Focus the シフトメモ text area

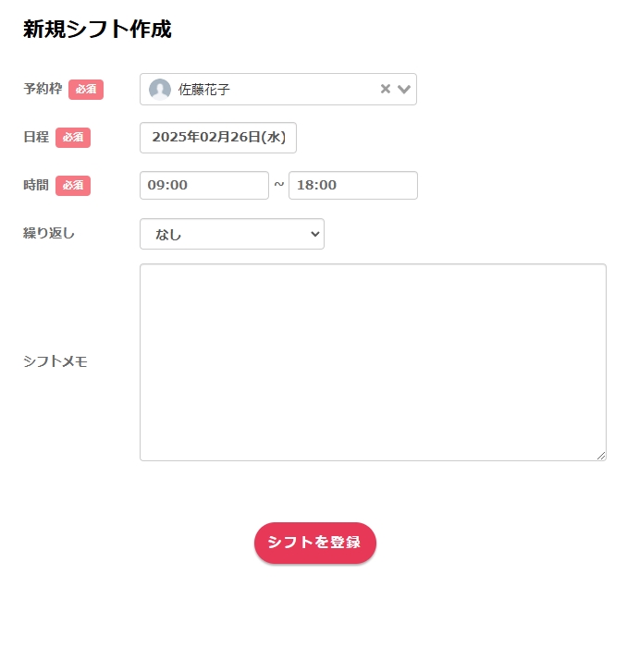373,361
